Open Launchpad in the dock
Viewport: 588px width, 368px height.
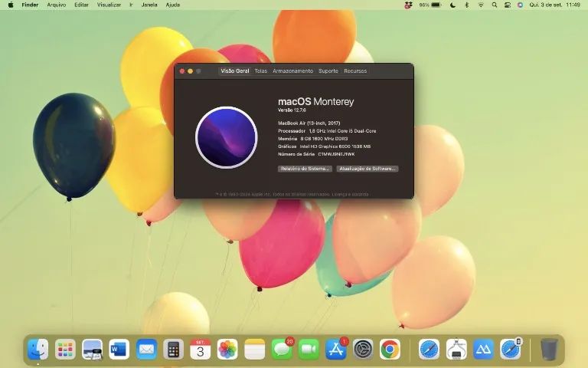coord(65,350)
